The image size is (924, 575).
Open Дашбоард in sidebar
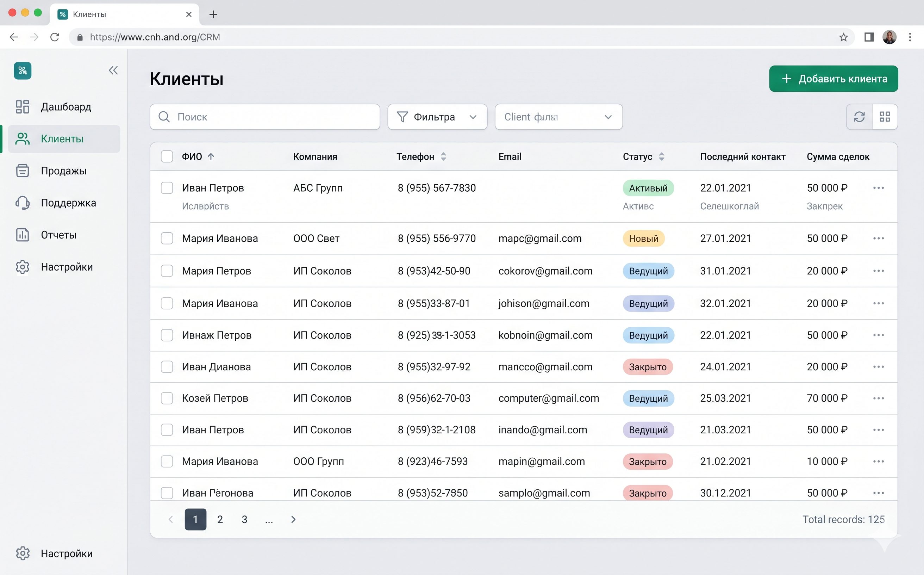[64, 107]
